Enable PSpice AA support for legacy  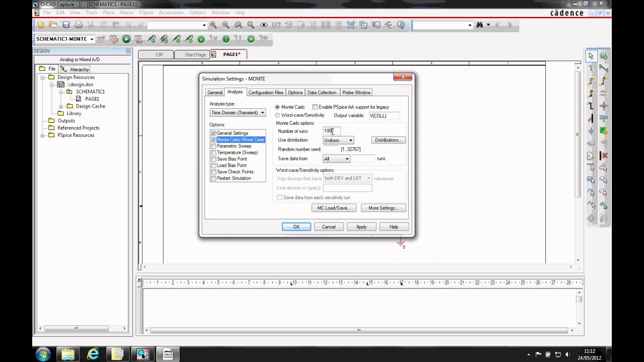315,107
